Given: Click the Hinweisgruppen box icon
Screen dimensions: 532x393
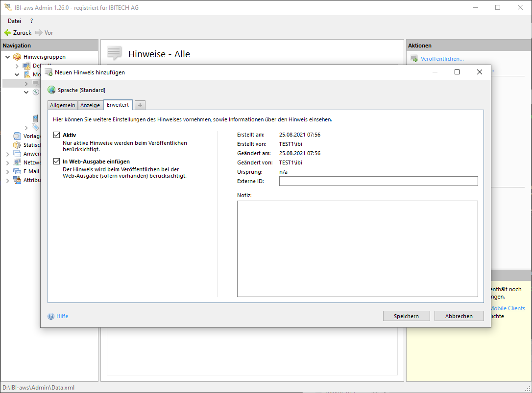Looking at the screenshot, I should [x=17, y=57].
